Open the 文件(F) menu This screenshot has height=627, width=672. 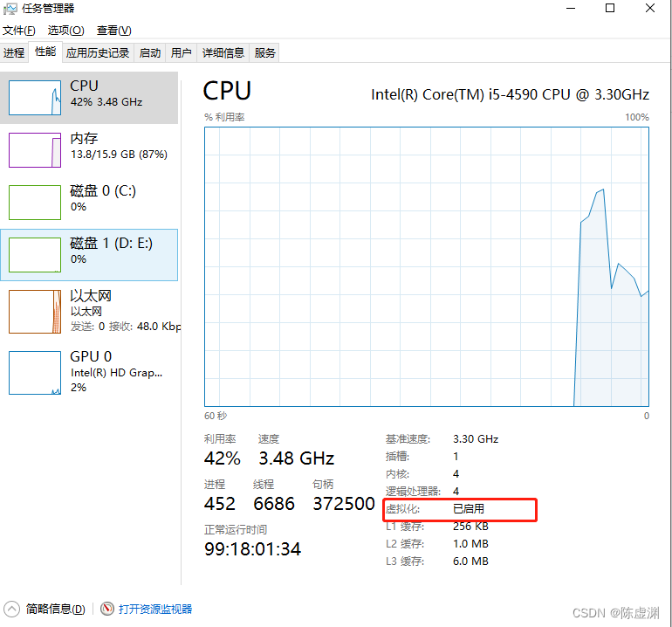click(19, 31)
